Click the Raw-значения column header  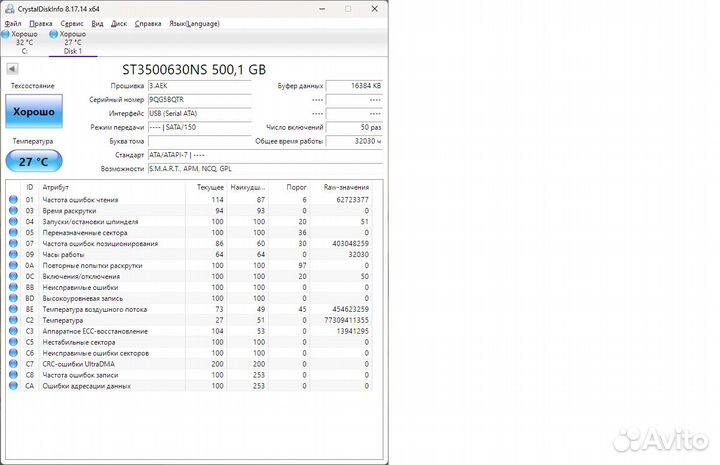coord(346,187)
